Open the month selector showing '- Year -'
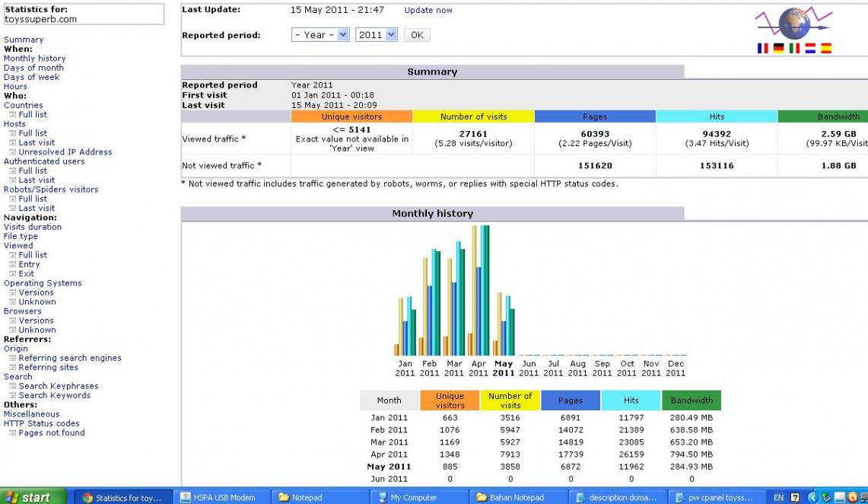Image resolution: width=868 pixels, height=504 pixels. click(320, 35)
